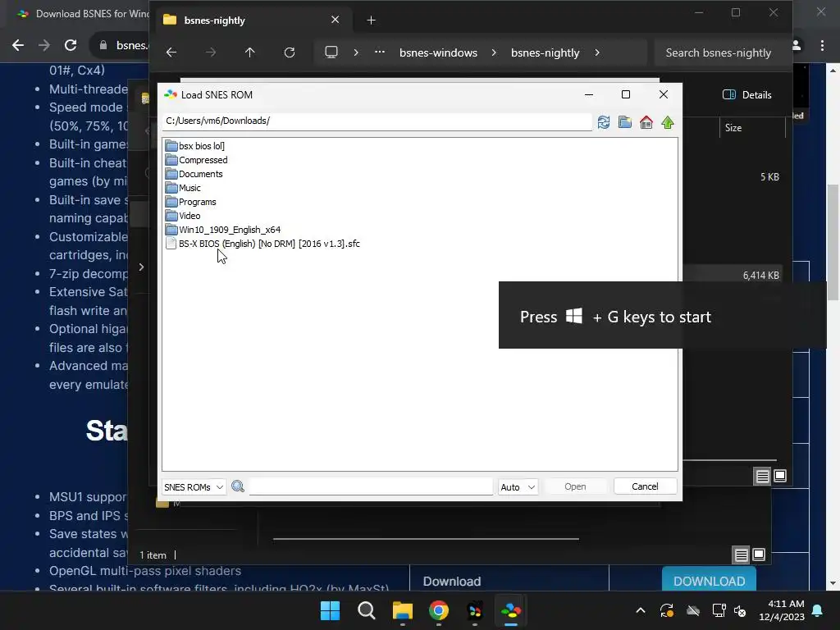Select the Compressed folder
The height and width of the screenshot is (630, 840).
coord(197,160)
